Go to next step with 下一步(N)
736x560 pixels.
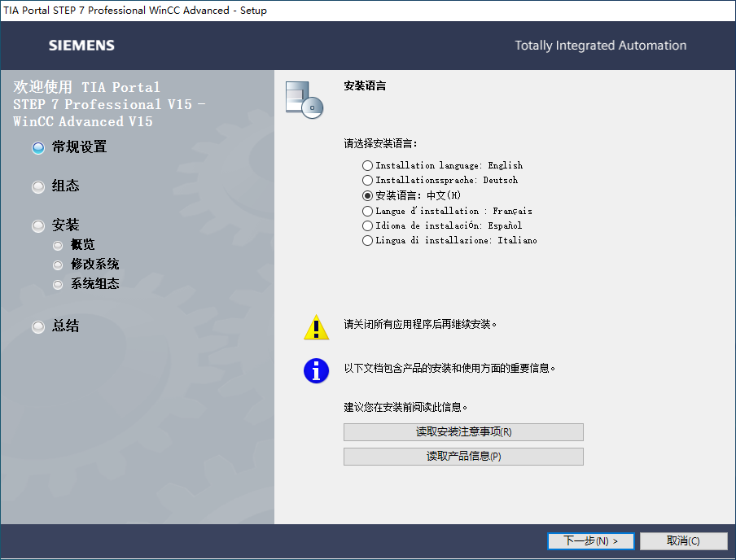pyautogui.click(x=590, y=540)
